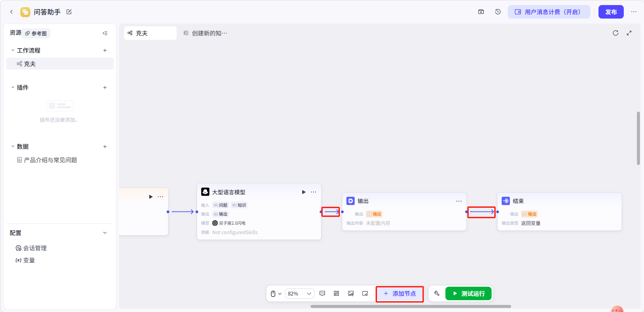
Task: Open the header more options ellipsis
Action: click(x=634, y=12)
